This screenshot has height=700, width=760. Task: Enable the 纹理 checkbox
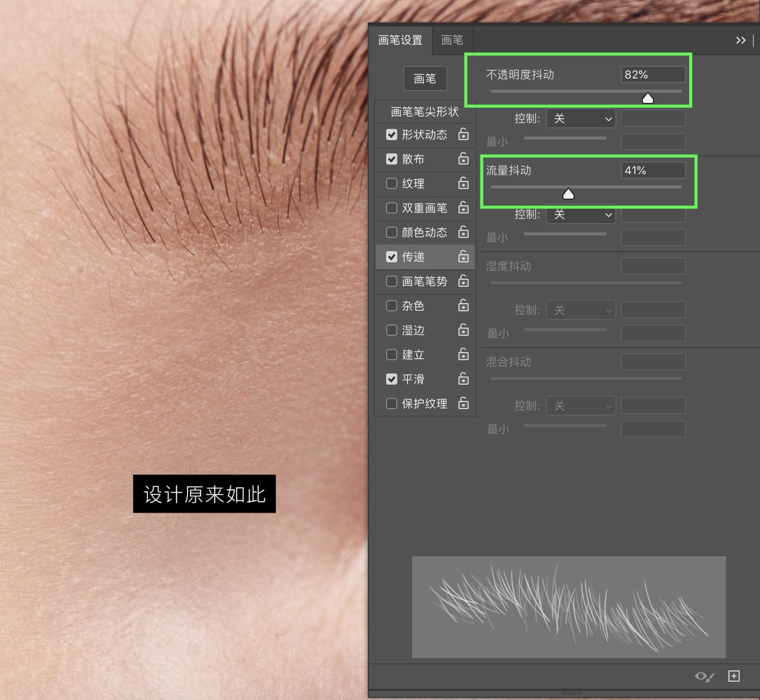[391, 183]
